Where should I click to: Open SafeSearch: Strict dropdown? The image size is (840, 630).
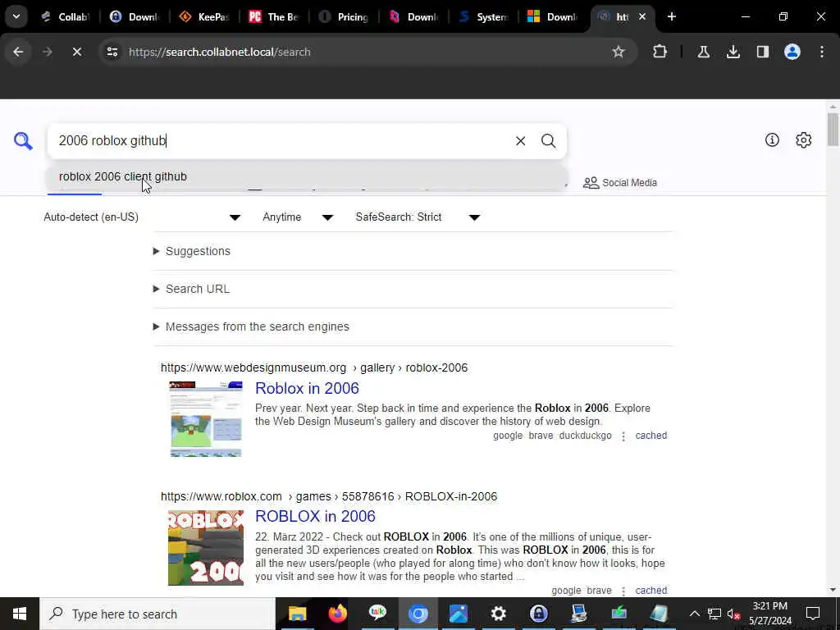point(418,217)
